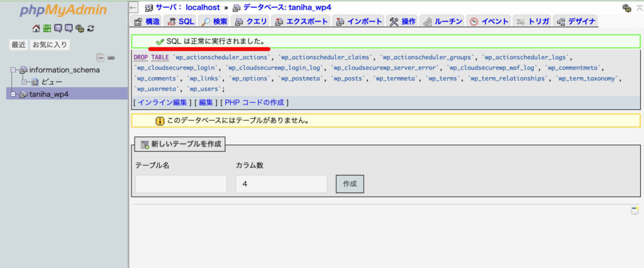
Task: Click このデータベースにはテーブルがありません notice
Action: [x=238, y=121]
